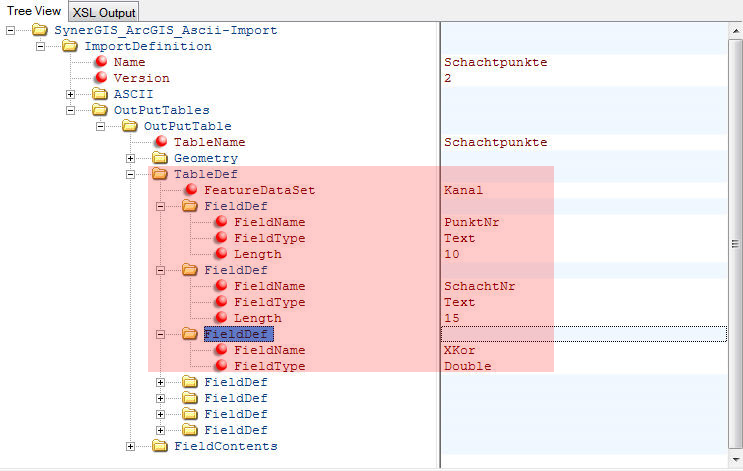Click the red ball icon beside Version
This screenshot has width=743, height=471.
click(x=100, y=78)
